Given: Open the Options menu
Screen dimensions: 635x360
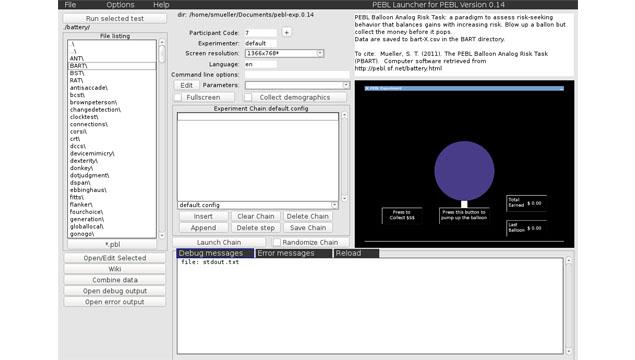Looking at the screenshot, I should 120,5.
